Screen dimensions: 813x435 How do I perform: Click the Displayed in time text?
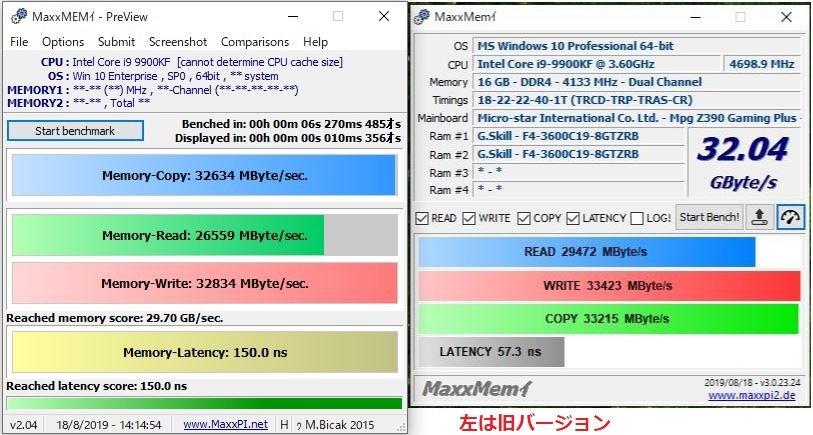pos(288,138)
